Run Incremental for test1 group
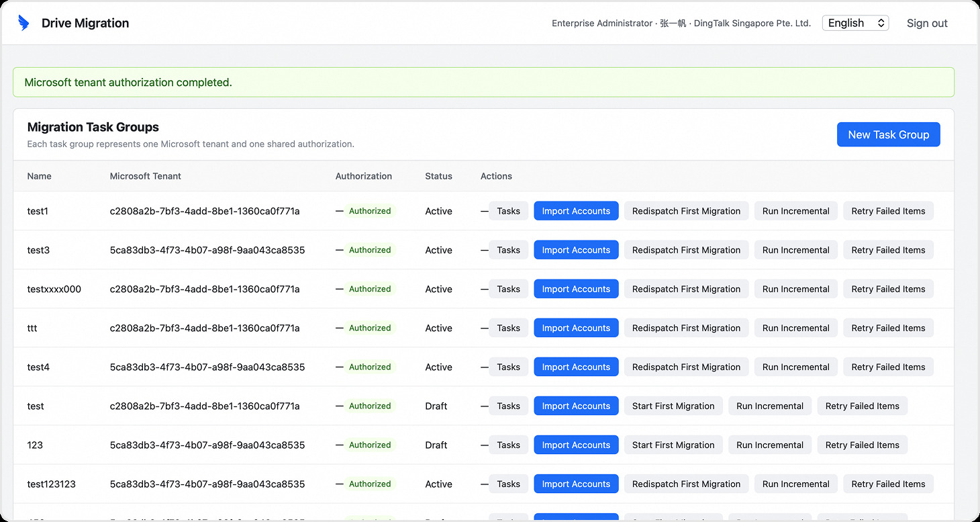The image size is (980, 522). 795,211
